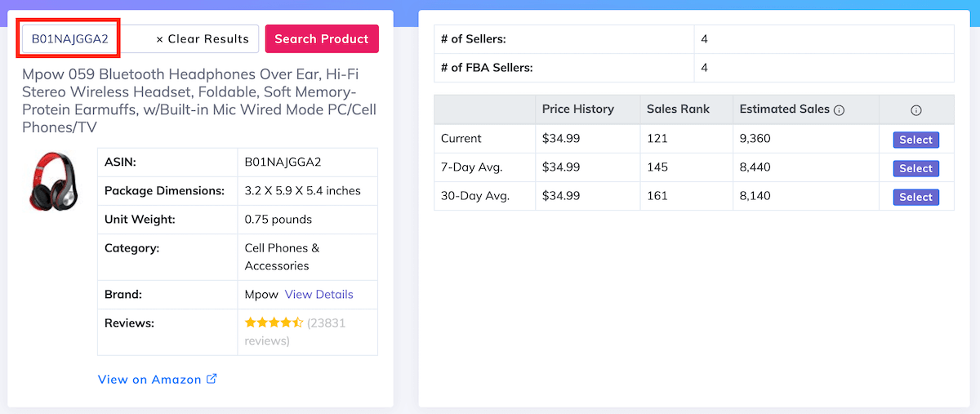Click the Estimated Sales column header
The width and height of the screenshot is (980, 414).
tap(785, 109)
